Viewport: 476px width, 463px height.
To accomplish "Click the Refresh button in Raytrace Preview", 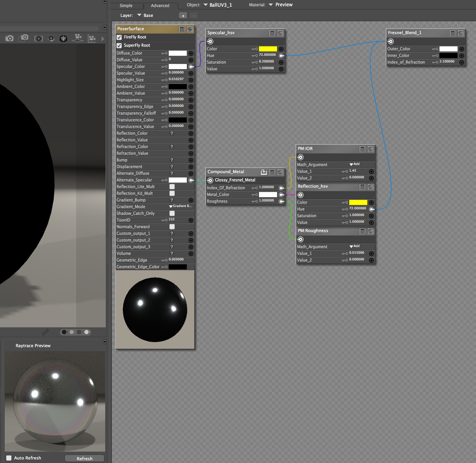I will tap(85, 459).
